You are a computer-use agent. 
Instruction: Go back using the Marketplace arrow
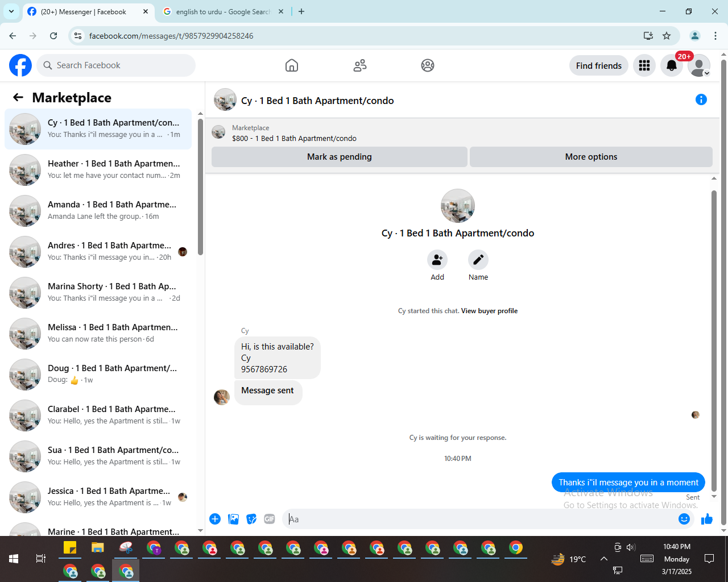[18, 98]
